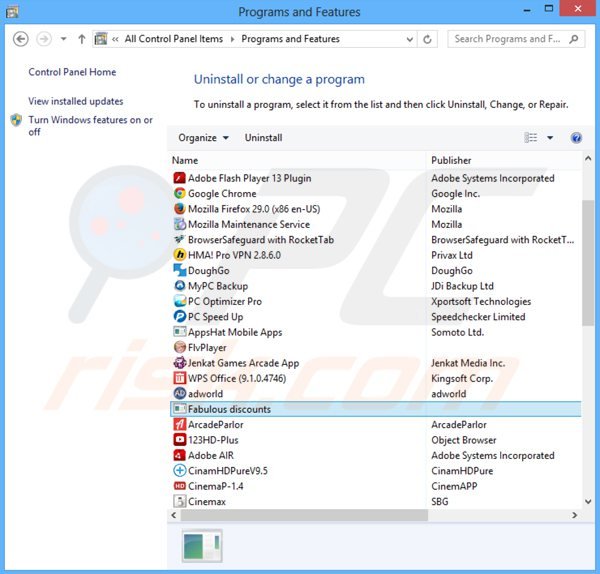Click Kingsoft Corp. publisher cell
The image size is (600, 574).
click(x=462, y=378)
